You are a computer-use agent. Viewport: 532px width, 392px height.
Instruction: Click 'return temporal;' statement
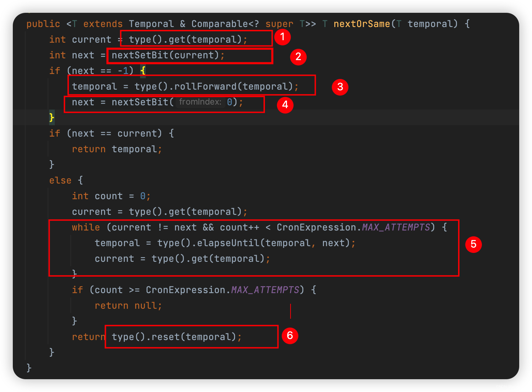click(117, 149)
